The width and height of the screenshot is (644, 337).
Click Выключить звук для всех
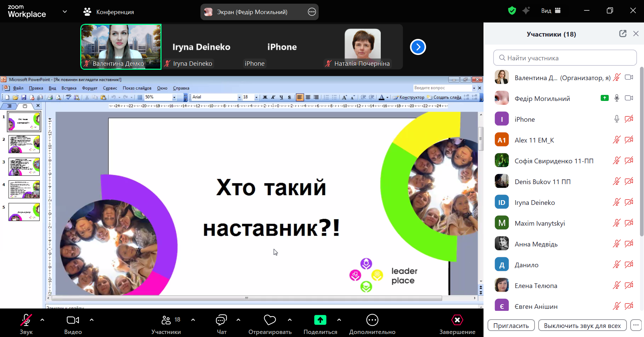(583, 326)
